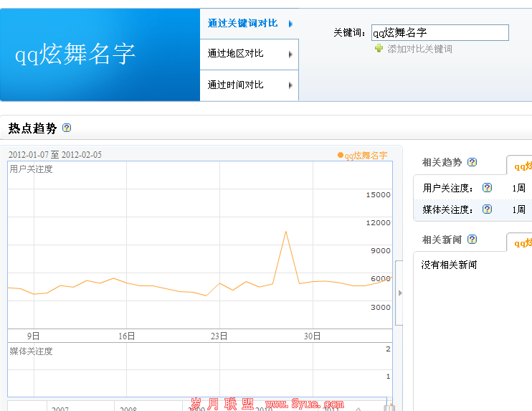Image resolution: width=532 pixels, height=411 pixels.
Task: Select the 通过时间对比 tab
Action: pos(236,85)
